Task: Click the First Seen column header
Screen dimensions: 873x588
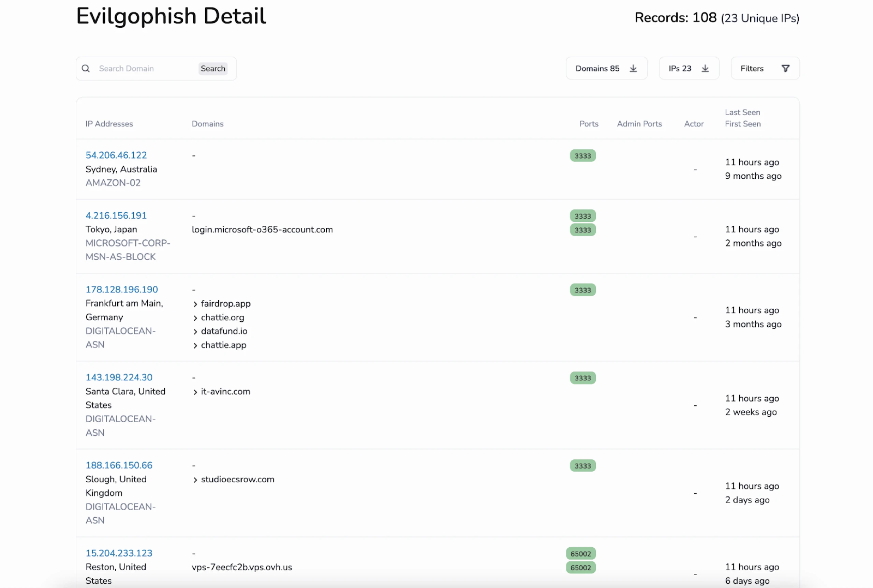Action: tap(743, 124)
